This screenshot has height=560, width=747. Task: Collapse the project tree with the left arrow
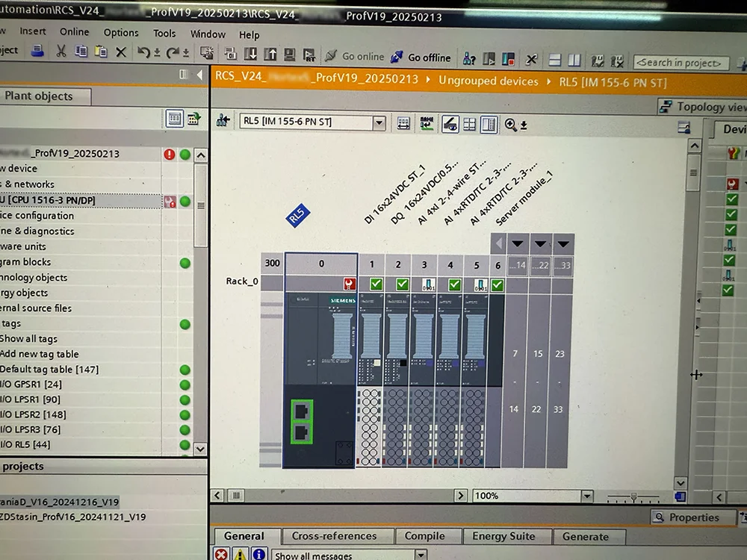tap(199, 75)
